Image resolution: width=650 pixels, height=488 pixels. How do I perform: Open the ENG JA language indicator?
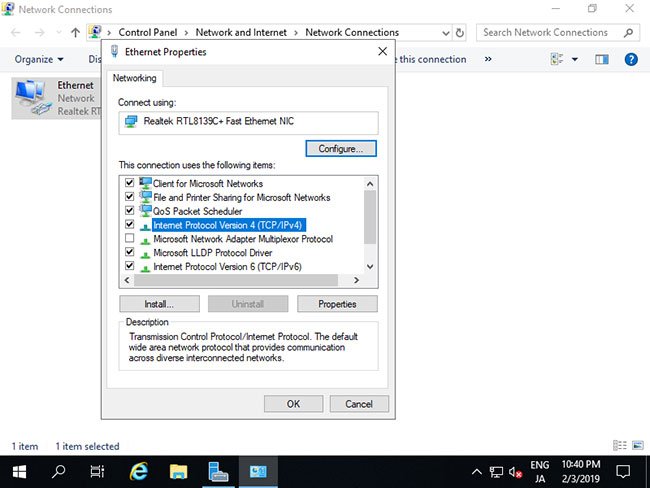539,472
